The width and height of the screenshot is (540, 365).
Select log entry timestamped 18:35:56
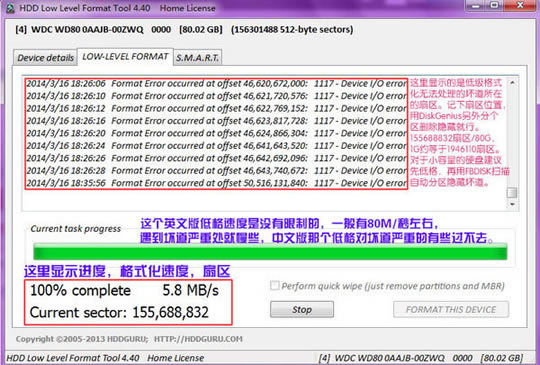coord(216,183)
